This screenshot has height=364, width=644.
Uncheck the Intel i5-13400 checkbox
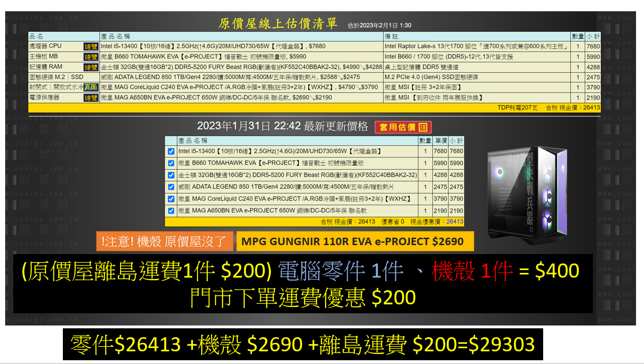(x=171, y=151)
